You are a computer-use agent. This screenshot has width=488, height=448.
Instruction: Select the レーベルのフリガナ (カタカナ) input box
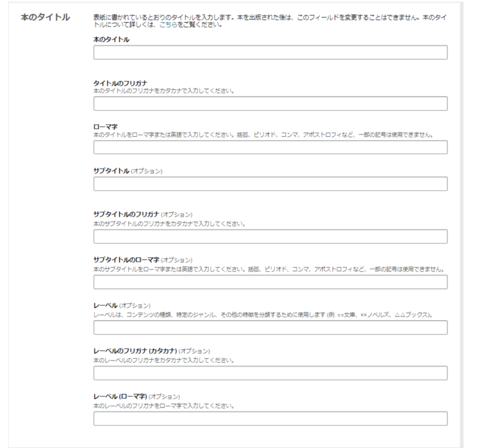coord(270,373)
